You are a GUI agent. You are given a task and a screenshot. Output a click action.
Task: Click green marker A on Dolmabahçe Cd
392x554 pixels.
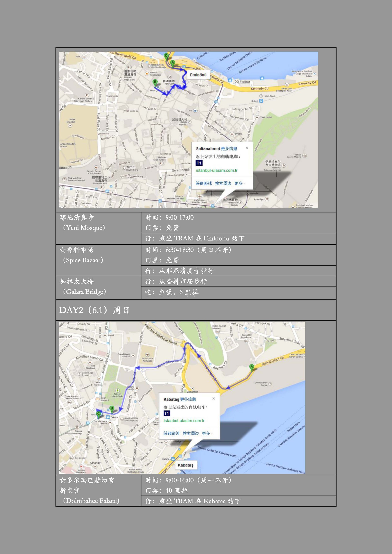click(x=252, y=367)
